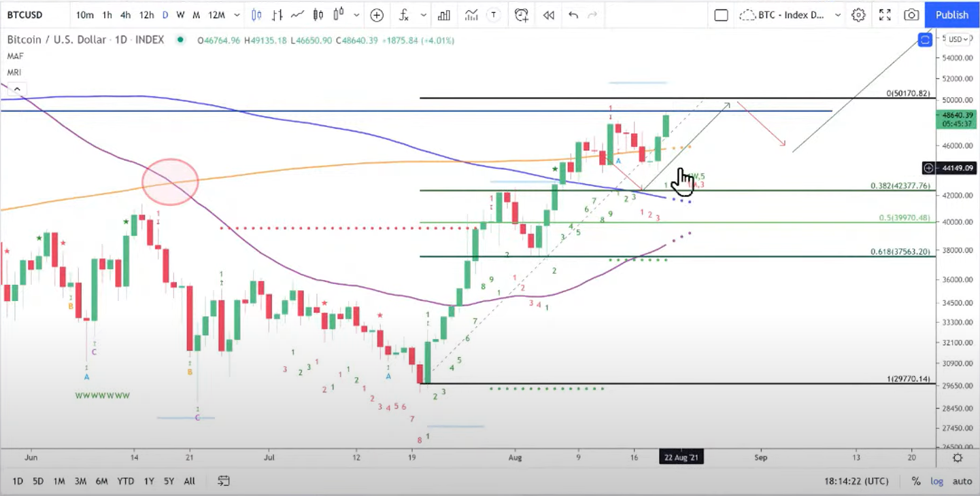Open Chart Settings gear in top toolbar
This screenshot has width=980, height=496.
pos(859,15)
